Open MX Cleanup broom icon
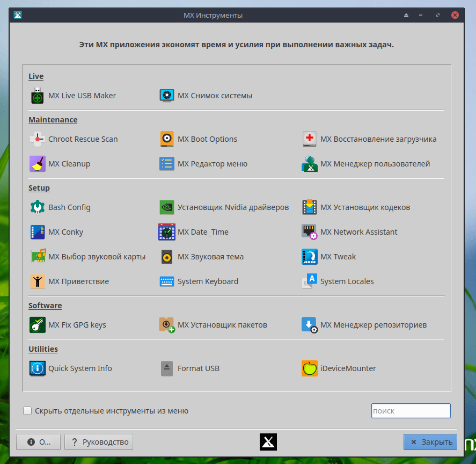 [37, 164]
